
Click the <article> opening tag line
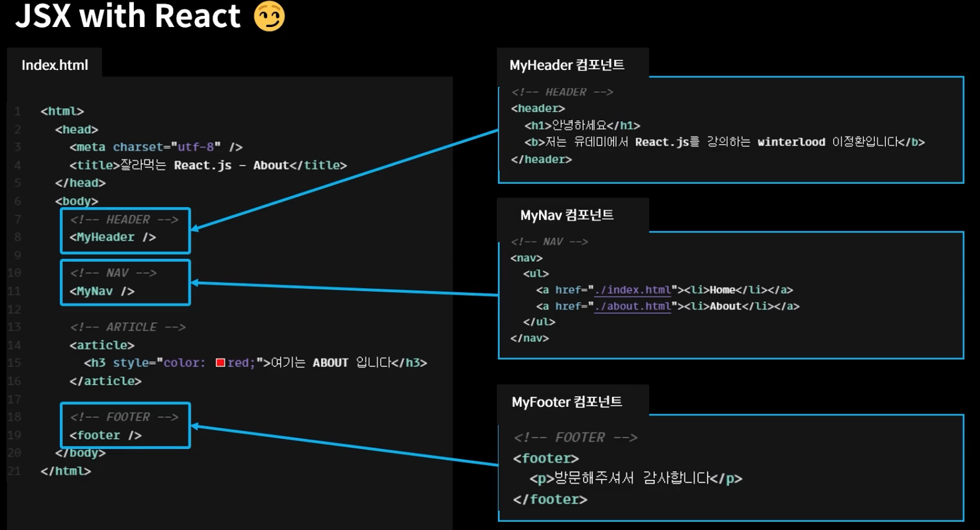(102, 345)
